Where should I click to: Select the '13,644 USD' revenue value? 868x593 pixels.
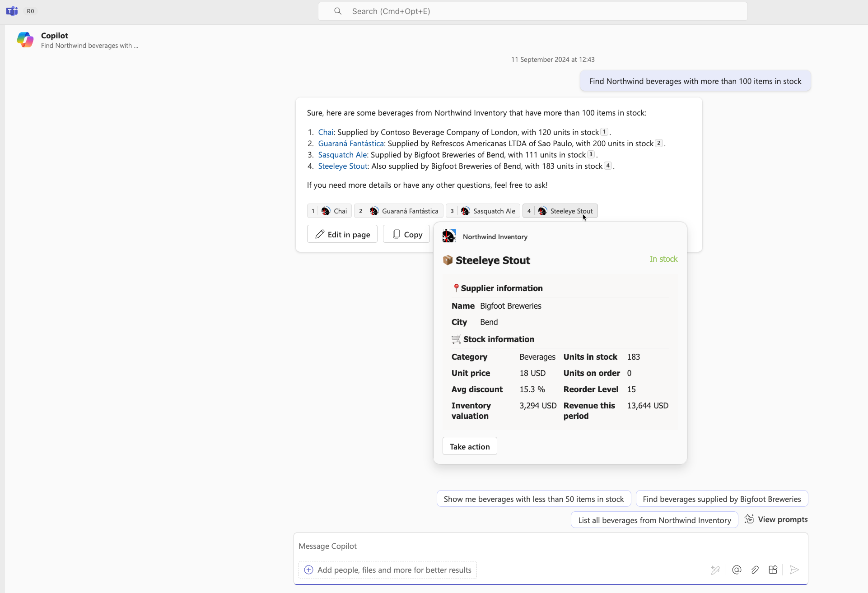click(648, 406)
